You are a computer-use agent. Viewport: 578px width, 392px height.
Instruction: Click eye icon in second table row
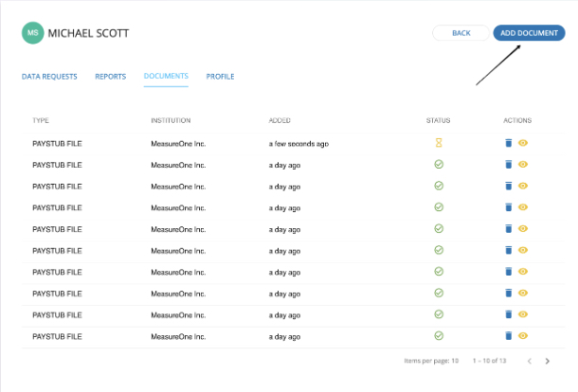(x=523, y=165)
